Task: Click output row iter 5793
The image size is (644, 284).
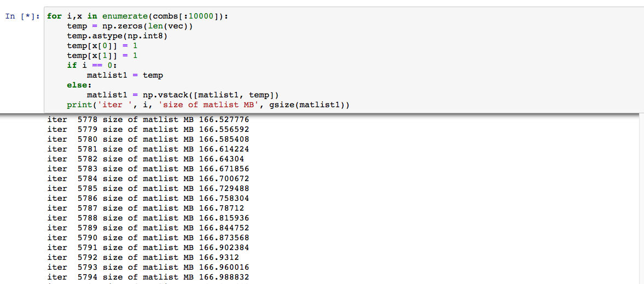Action: 148,268
